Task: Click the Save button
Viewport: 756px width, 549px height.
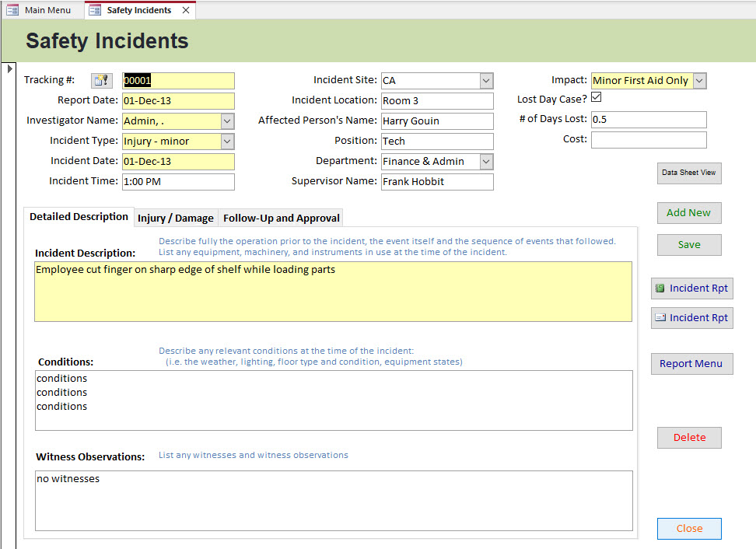Action: point(689,245)
